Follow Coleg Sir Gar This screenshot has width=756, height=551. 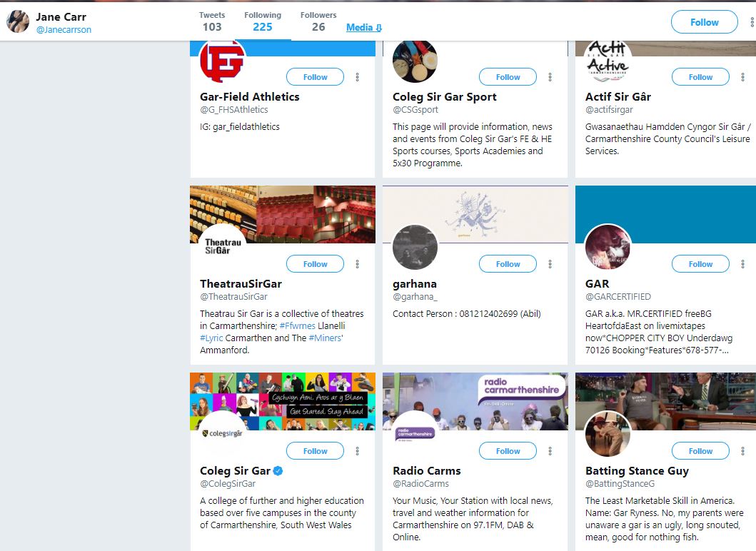point(316,451)
